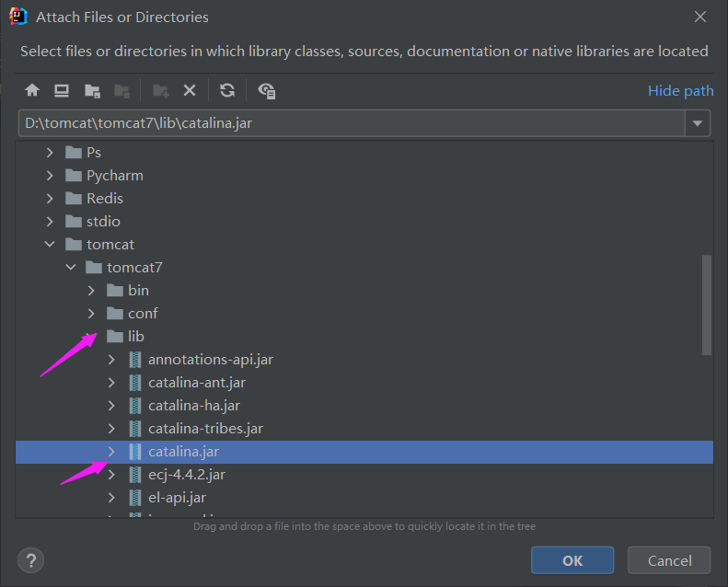
Task: Expand ecj-4.4.2.jar contents
Action: (111, 475)
